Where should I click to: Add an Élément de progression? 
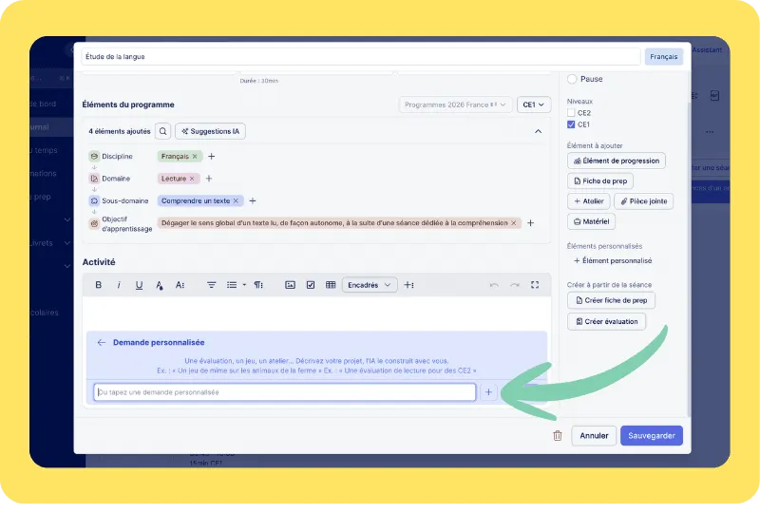pyautogui.click(x=616, y=161)
